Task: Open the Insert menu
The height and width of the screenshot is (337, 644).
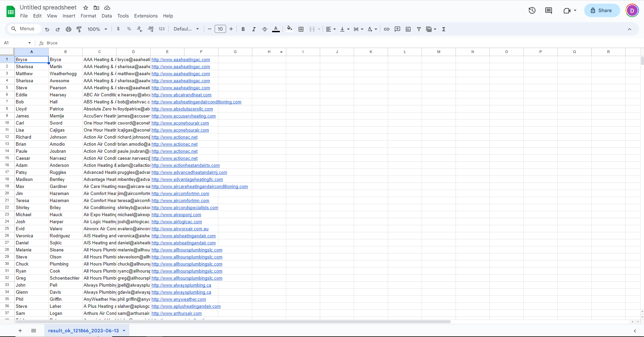Action: tap(69, 16)
